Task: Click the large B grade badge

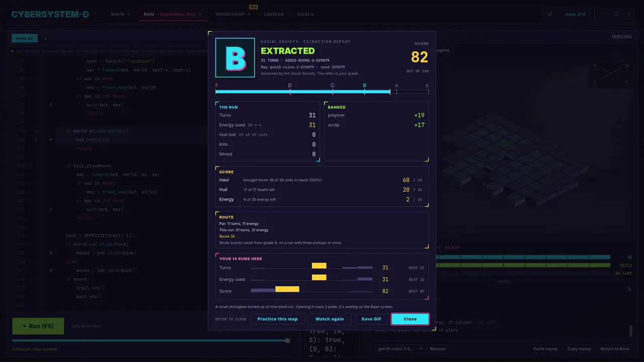Action: pyautogui.click(x=235, y=58)
